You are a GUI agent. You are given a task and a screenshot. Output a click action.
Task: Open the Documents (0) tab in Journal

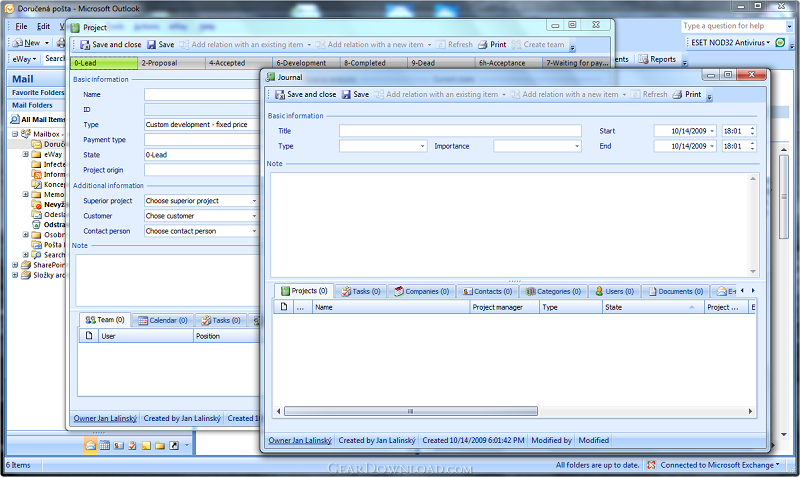[x=676, y=291]
